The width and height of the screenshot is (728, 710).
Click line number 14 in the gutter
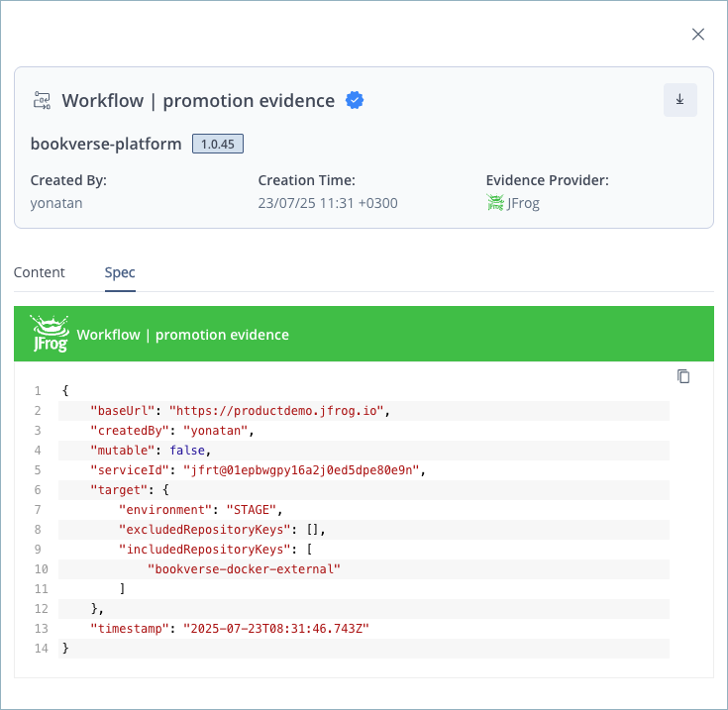pyautogui.click(x=41, y=649)
